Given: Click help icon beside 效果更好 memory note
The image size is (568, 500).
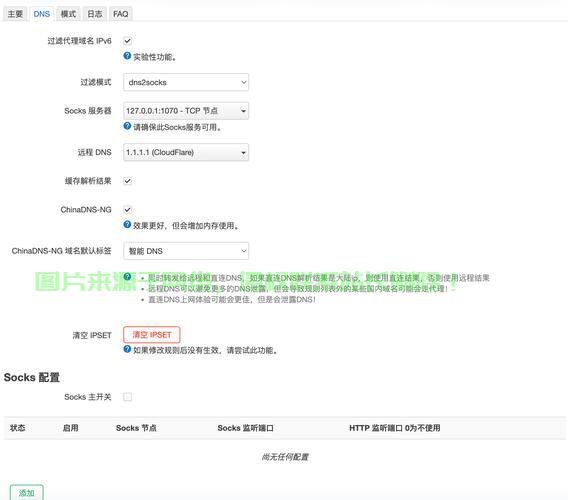Looking at the screenshot, I should (127, 225).
